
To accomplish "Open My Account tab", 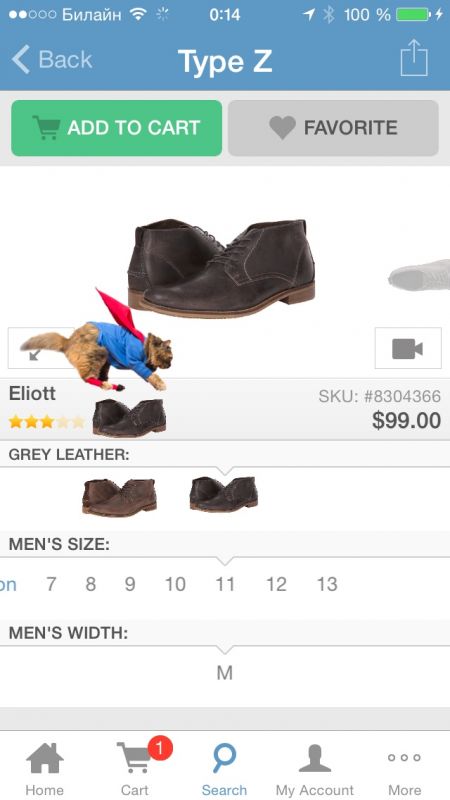I will point(315,767).
